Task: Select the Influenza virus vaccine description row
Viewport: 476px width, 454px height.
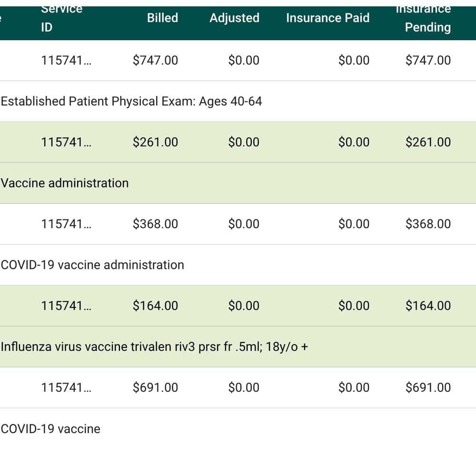Action: point(154,347)
